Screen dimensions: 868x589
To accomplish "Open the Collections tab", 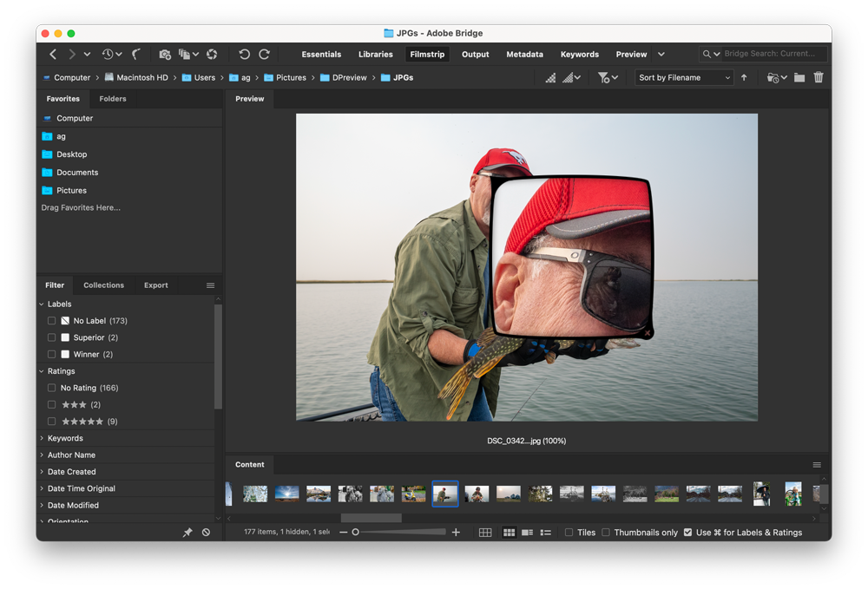I will point(103,285).
